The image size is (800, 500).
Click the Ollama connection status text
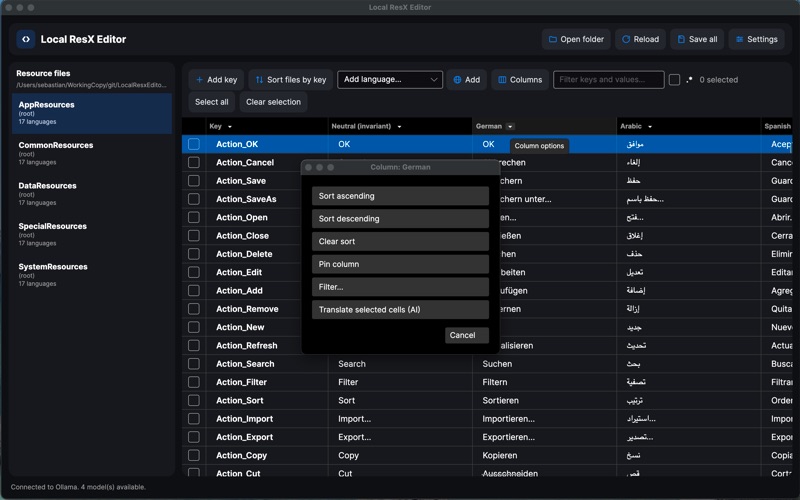pyautogui.click(x=78, y=487)
